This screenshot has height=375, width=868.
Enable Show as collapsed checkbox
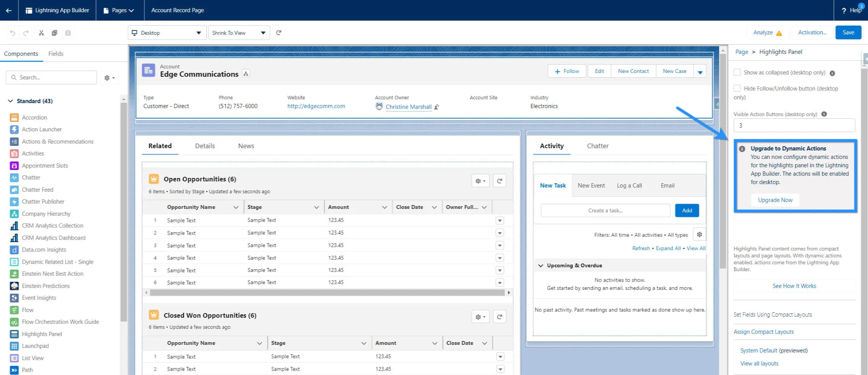737,73
